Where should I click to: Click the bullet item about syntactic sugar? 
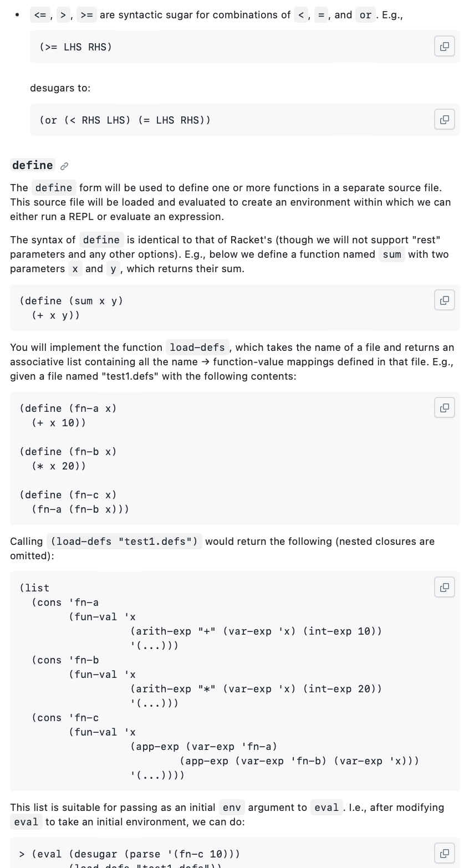(222, 15)
